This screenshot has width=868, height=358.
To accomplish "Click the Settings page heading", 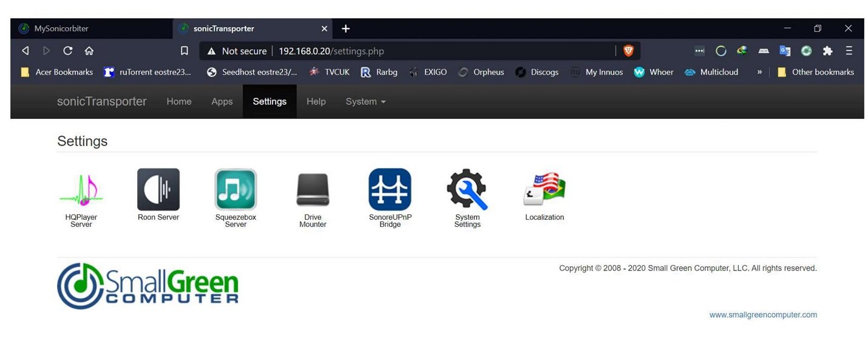I will pyautogui.click(x=83, y=141).
